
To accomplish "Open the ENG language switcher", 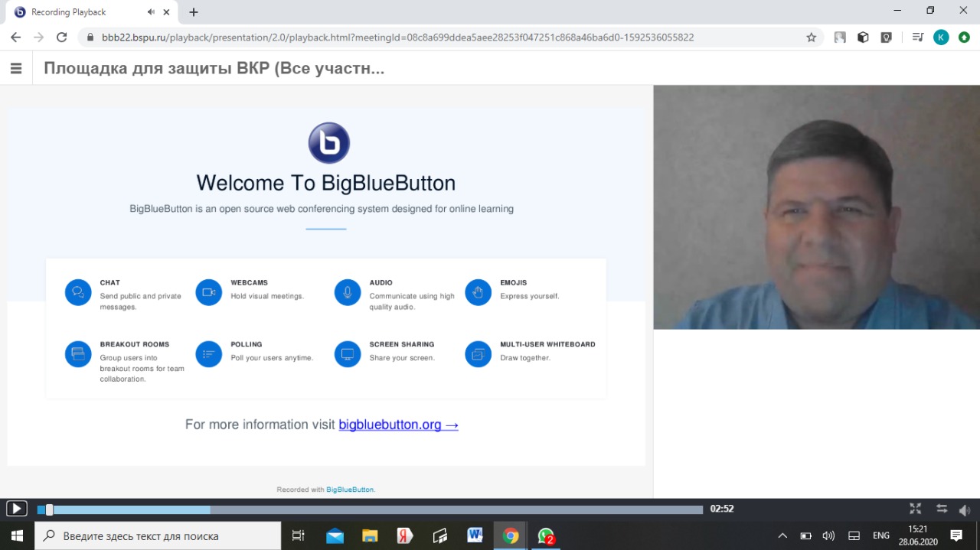I will coord(881,535).
